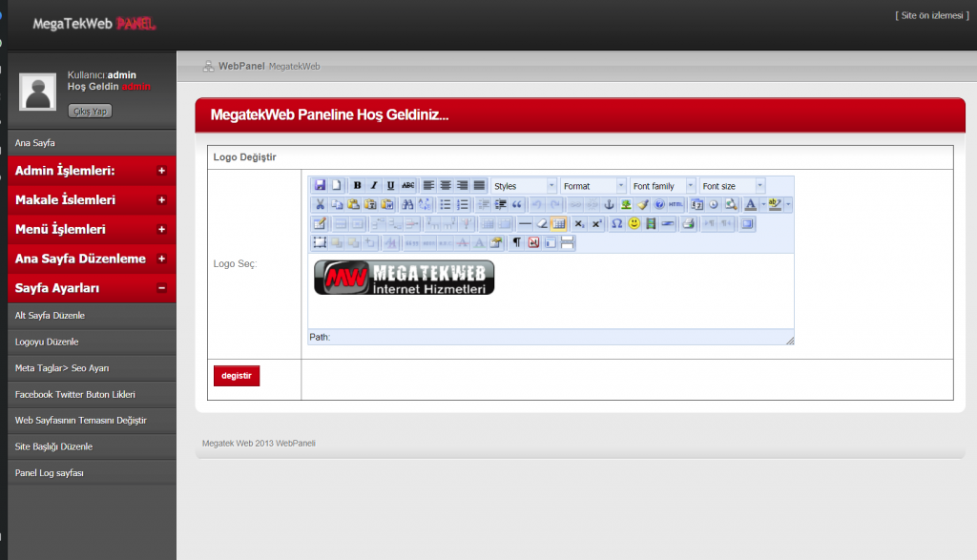The height and width of the screenshot is (560, 977).
Task: Toggle align left
Action: (x=428, y=186)
